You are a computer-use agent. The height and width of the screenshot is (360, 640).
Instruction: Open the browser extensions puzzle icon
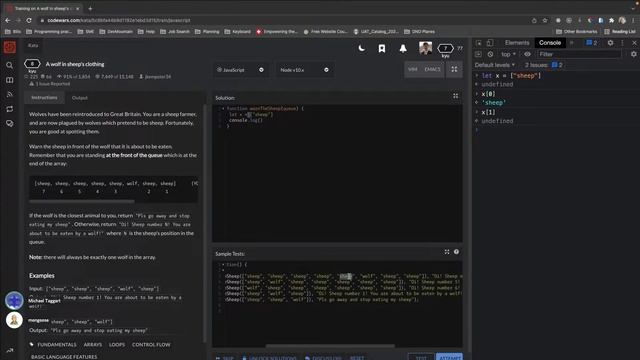click(x=611, y=20)
